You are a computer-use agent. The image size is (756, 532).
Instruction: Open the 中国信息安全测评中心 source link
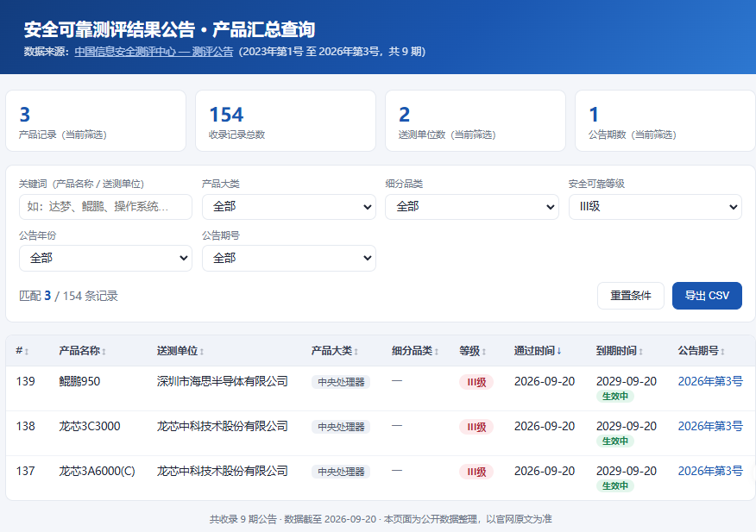(x=154, y=52)
